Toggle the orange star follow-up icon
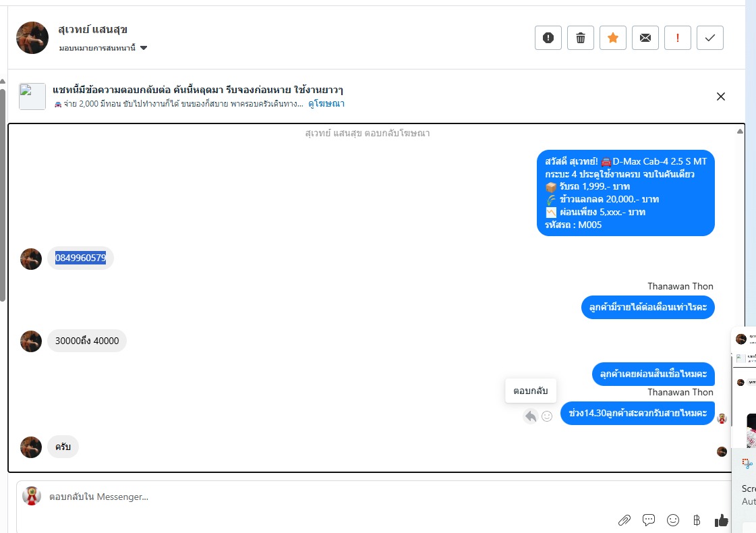The height and width of the screenshot is (533, 756). point(613,38)
